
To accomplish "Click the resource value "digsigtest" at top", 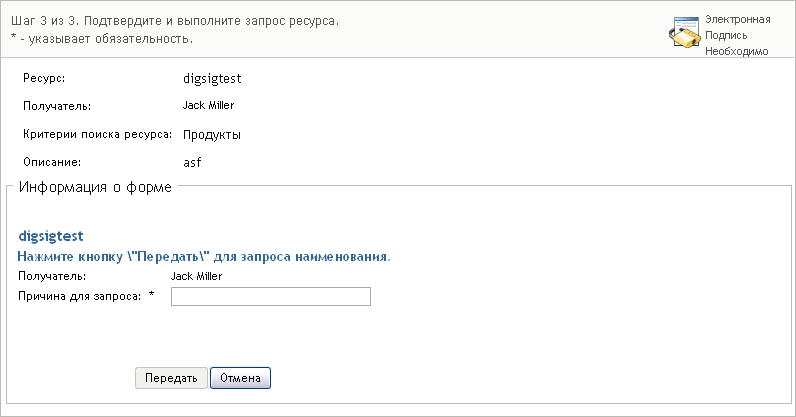I will 214,77.
